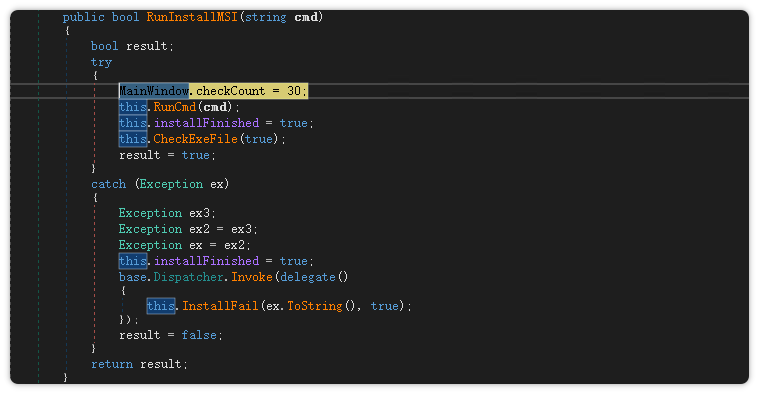Click the RunCmd method call
Screen dimensions: 759x394
coord(175,107)
